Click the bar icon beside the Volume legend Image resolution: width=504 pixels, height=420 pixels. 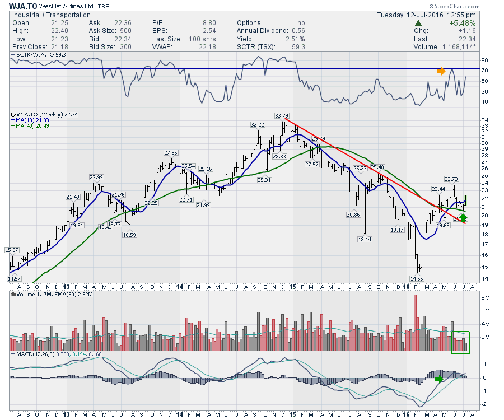click(x=13, y=294)
